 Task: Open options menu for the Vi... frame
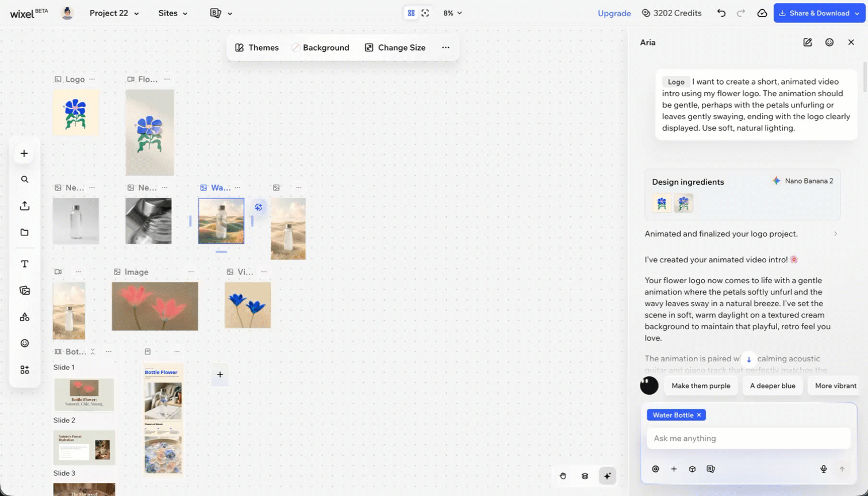coord(264,272)
